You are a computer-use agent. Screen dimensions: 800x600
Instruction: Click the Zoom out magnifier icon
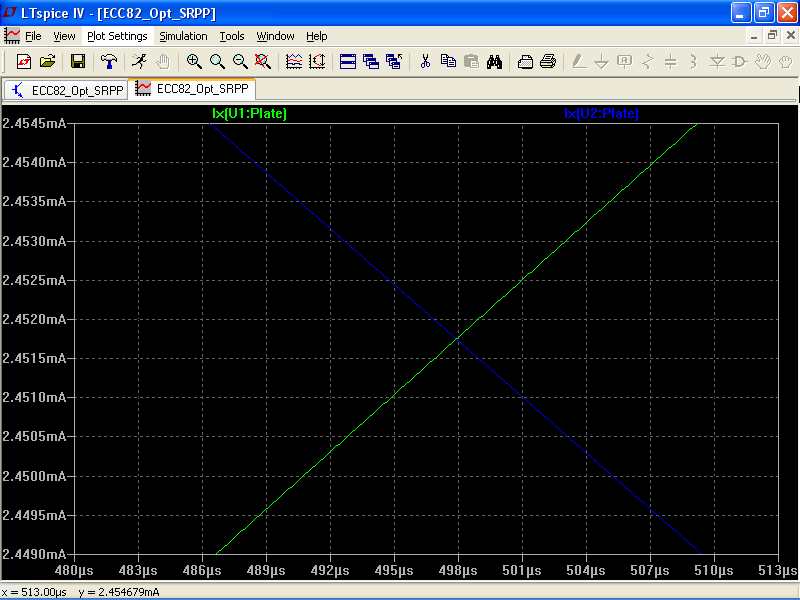(x=240, y=62)
